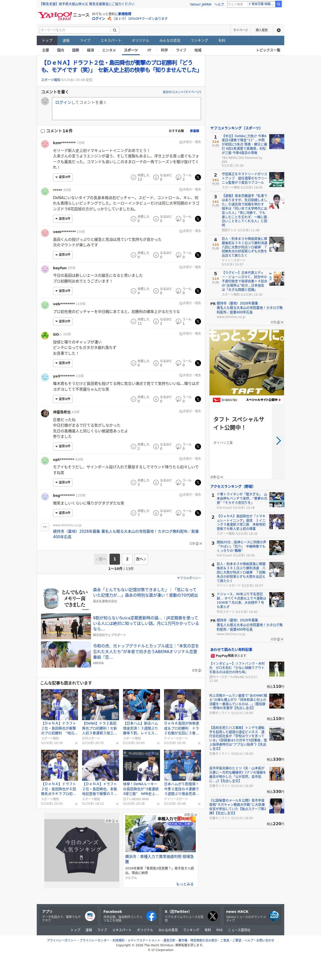Expand replies on bayfun's comment
321x980 pixels.
[62, 291]
